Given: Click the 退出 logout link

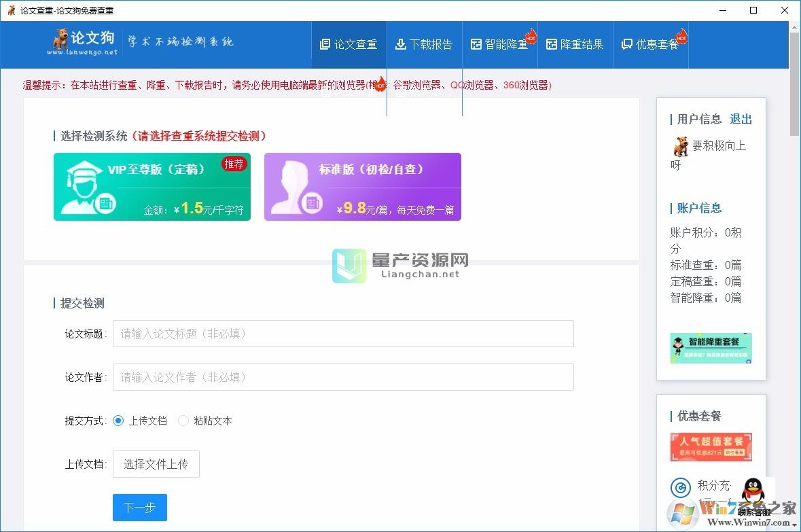Looking at the screenshot, I should [x=741, y=120].
